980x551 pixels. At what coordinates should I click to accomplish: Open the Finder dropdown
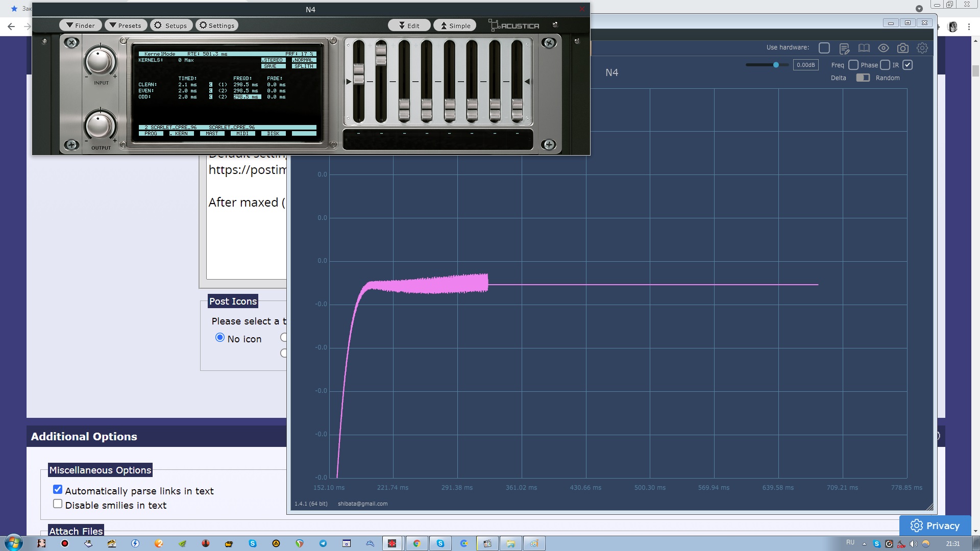click(x=80, y=26)
